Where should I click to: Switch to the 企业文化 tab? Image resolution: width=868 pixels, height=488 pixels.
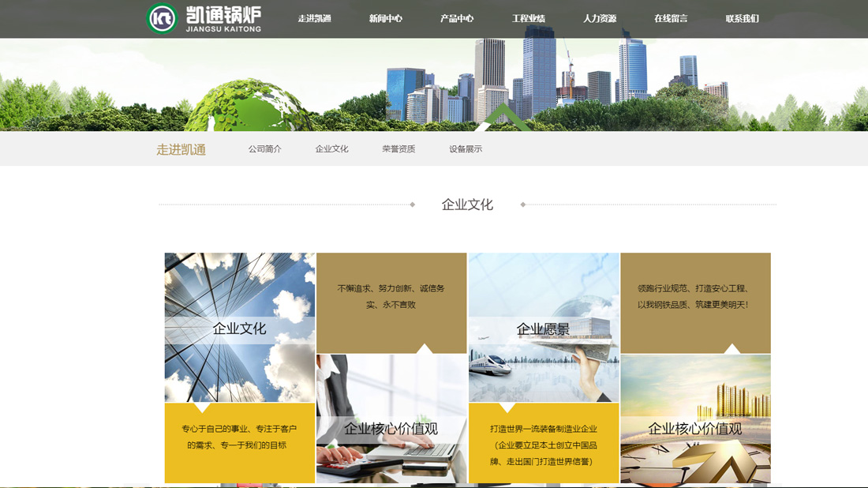pyautogui.click(x=331, y=148)
